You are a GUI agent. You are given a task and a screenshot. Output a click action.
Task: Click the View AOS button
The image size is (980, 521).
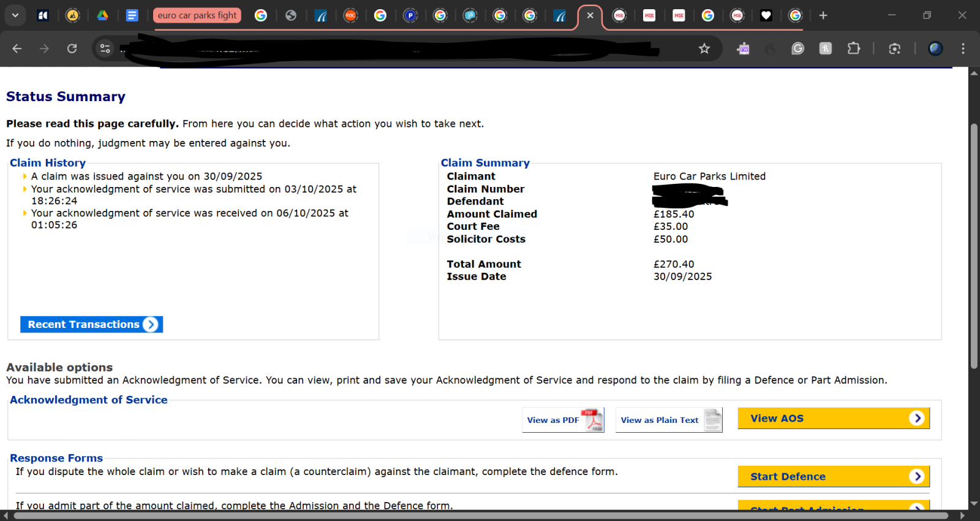pyautogui.click(x=833, y=418)
